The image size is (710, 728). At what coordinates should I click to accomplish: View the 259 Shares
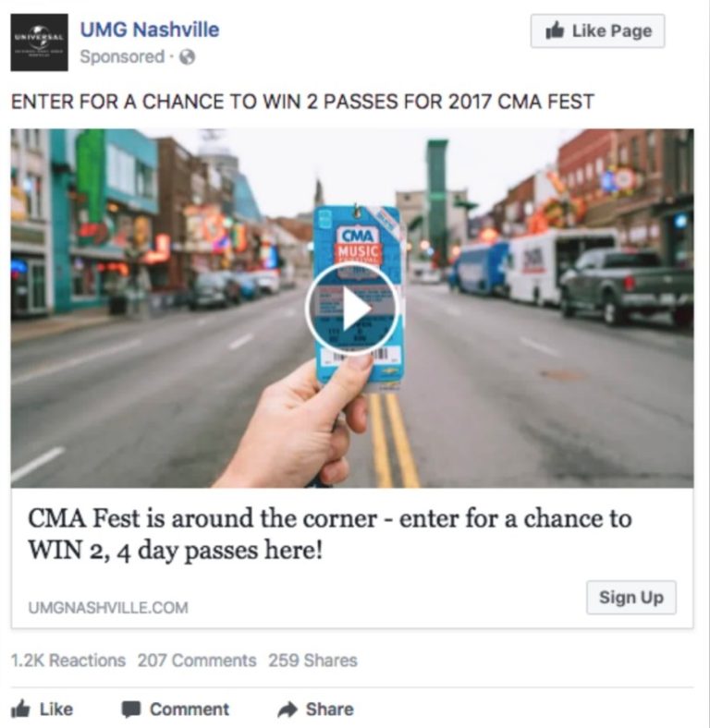[312, 661]
